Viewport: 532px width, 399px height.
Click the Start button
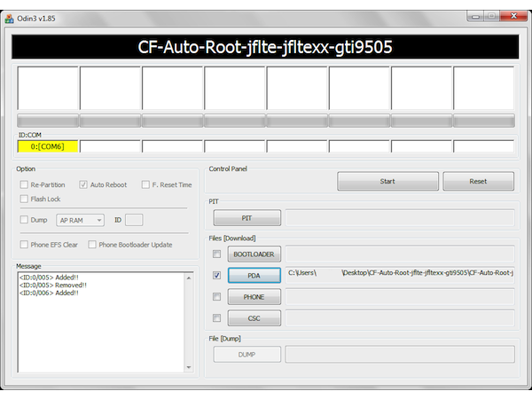click(387, 181)
